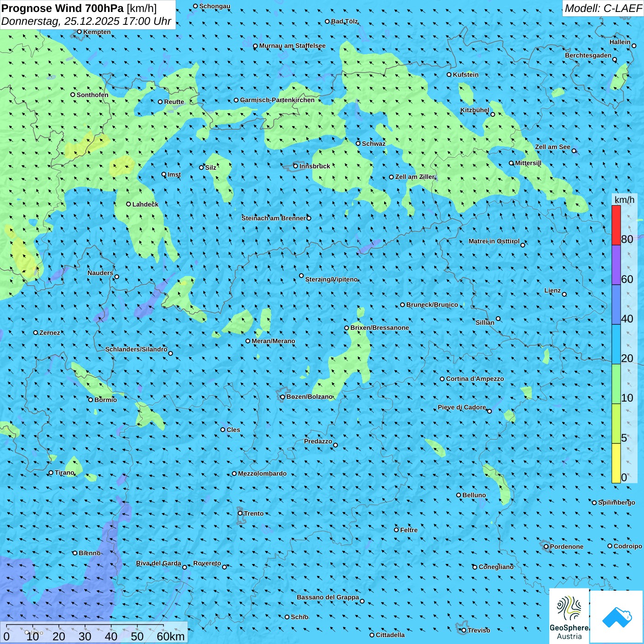This screenshot has width=644, height=644.
Task: Click the Sonthofen city label
Action: click(x=92, y=95)
